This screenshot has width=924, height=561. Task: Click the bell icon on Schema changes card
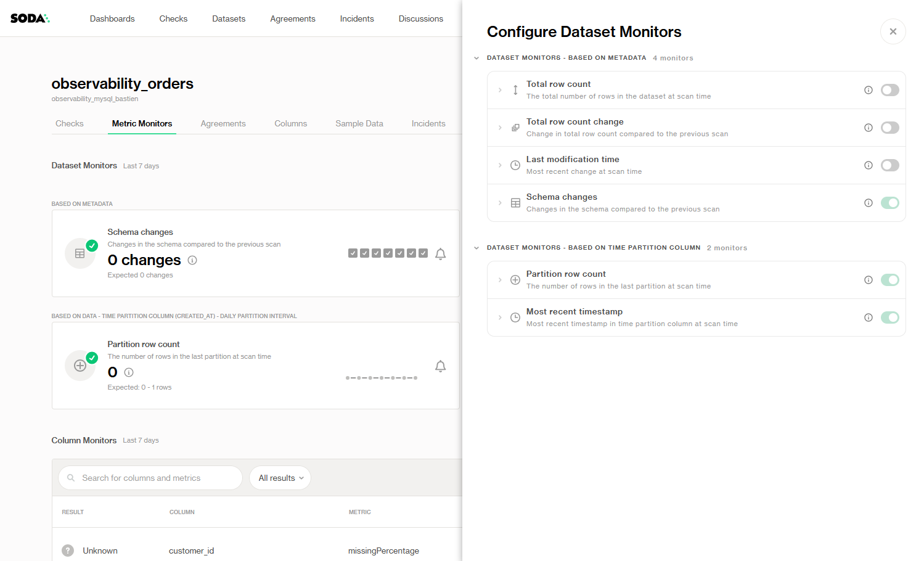pyautogui.click(x=440, y=254)
